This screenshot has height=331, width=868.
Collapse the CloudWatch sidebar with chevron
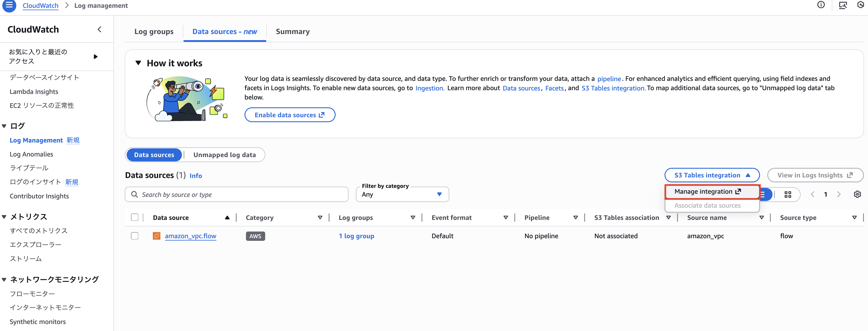[x=99, y=29]
